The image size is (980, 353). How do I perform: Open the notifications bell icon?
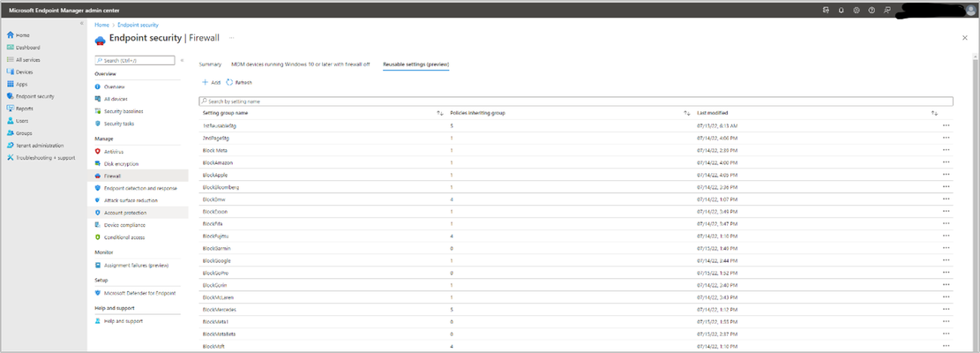pyautogui.click(x=841, y=11)
